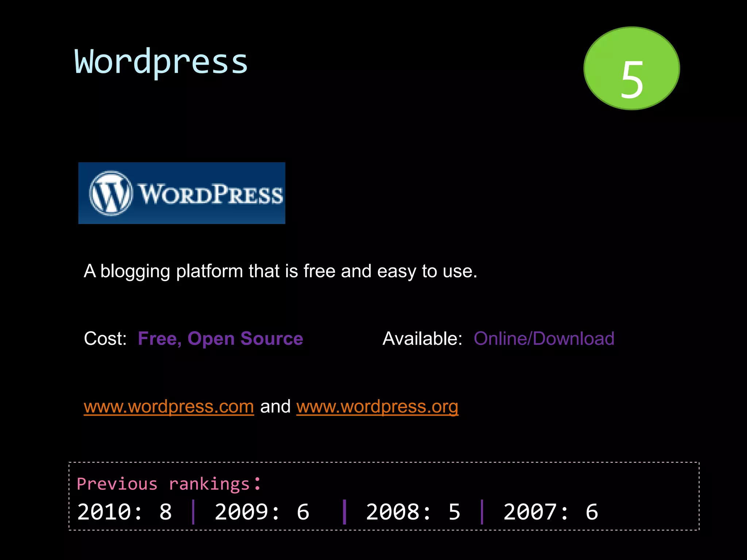The height and width of the screenshot is (560, 747).
Task: Click the WordPress logo image
Action: coord(182,193)
